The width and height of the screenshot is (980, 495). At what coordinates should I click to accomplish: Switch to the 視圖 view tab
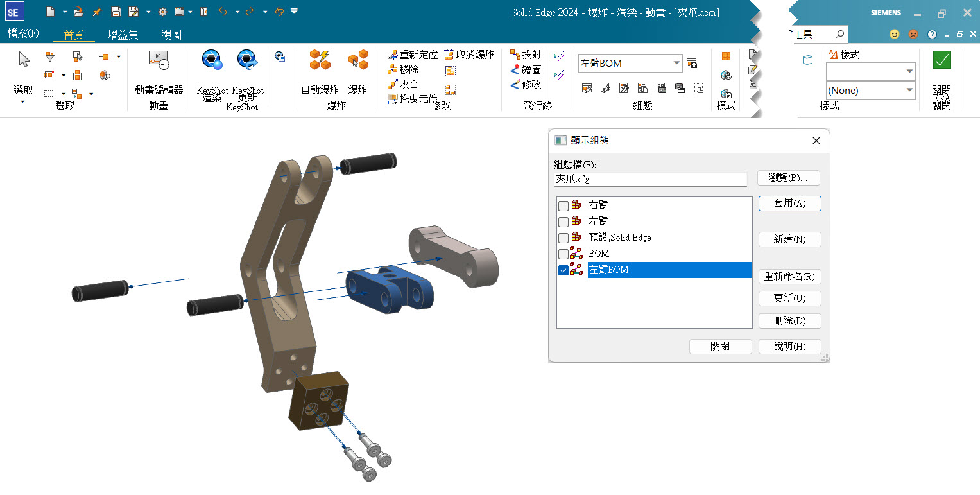[x=171, y=35]
